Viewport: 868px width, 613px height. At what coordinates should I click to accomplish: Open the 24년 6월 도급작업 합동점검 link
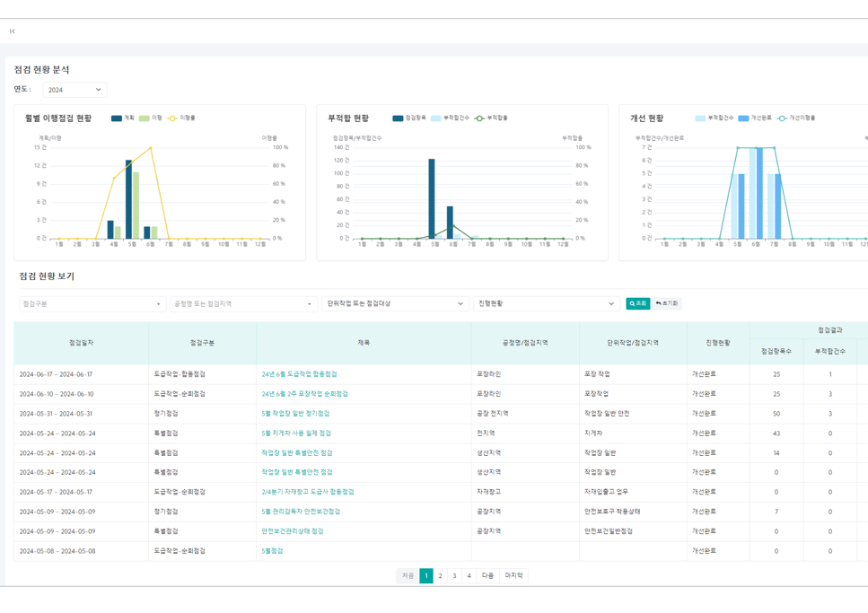[x=299, y=374]
